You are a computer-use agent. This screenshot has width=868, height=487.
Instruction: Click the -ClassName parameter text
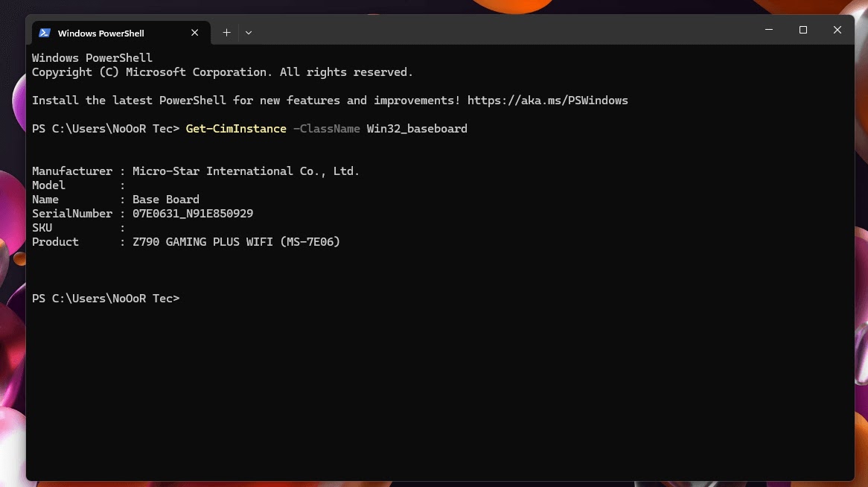[327, 129]
